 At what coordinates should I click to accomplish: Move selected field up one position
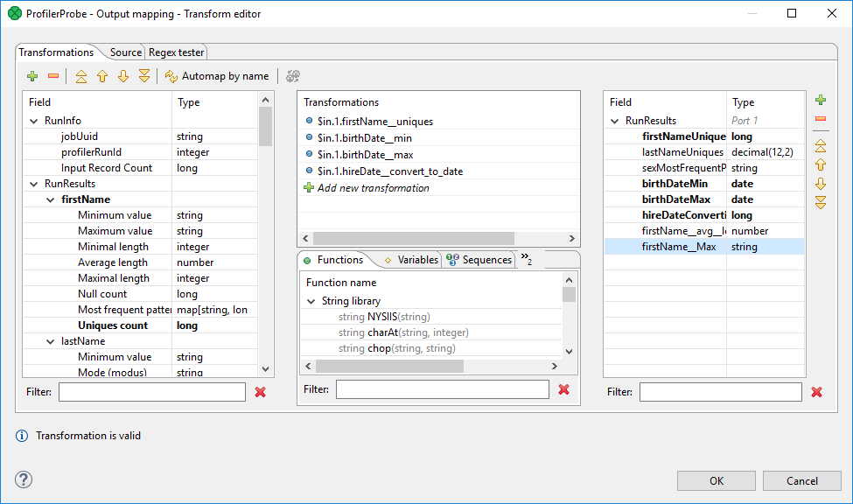[x=102, y=76]
